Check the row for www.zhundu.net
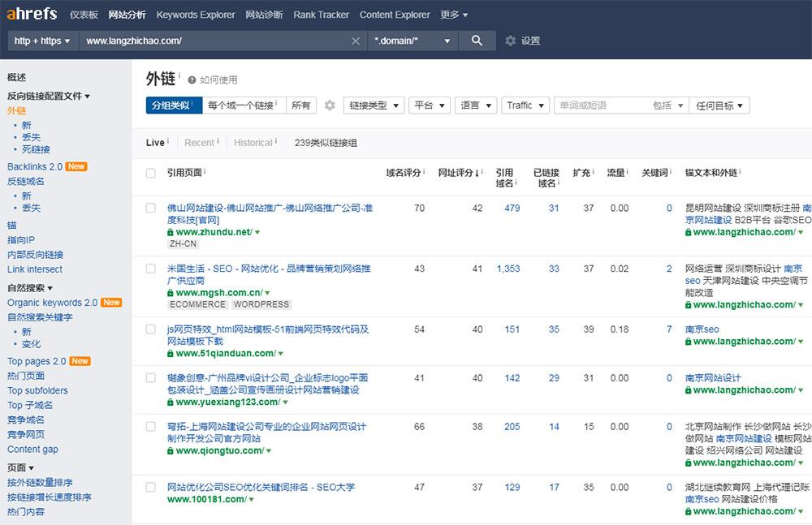 click(x=151, y=209)
